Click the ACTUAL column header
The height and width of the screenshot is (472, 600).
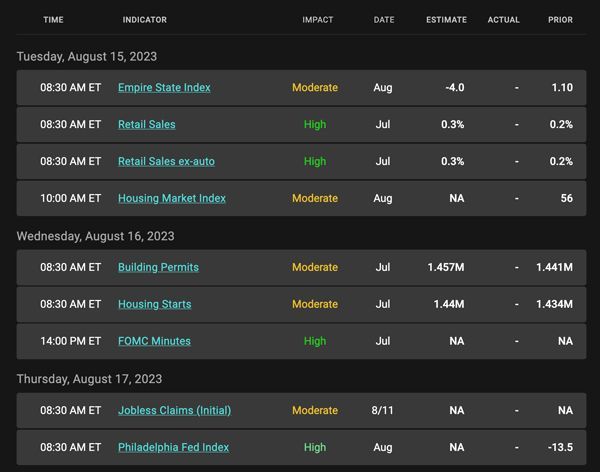click(x=503, y=20)
